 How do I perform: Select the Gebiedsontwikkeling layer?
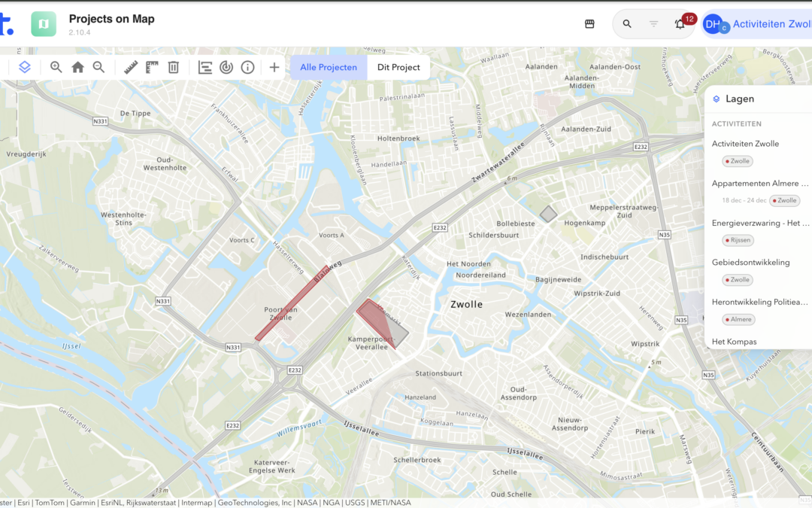point(750,263)
